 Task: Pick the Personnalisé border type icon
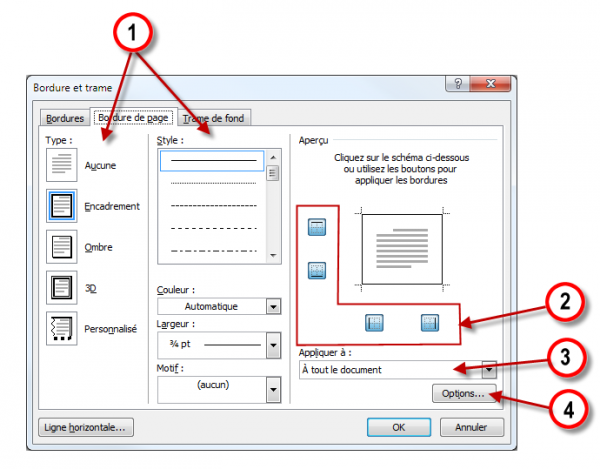pyautogui.click(x=62, y=328)
